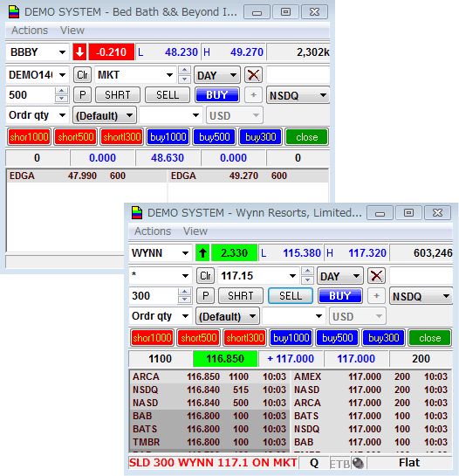Select AMEX 117.000 ask row in WYNN window

pos(371,376)
